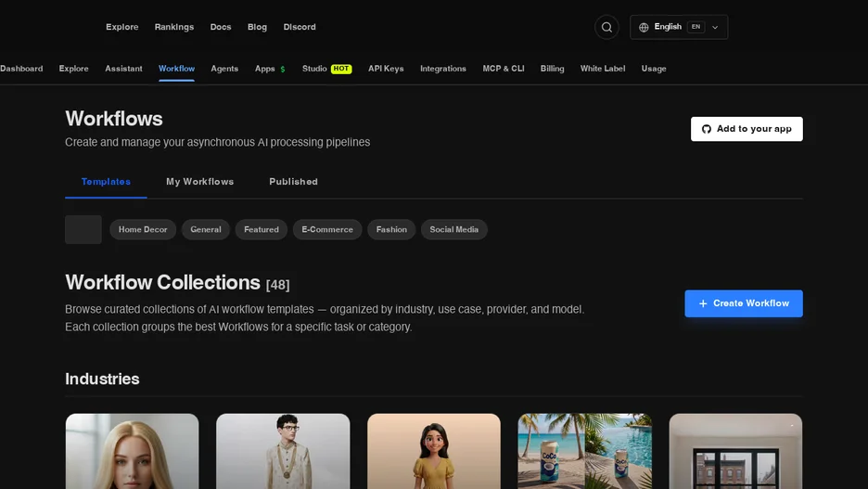Click the Industries section heading
The image size is (868, 489).
tap(102, 379)
